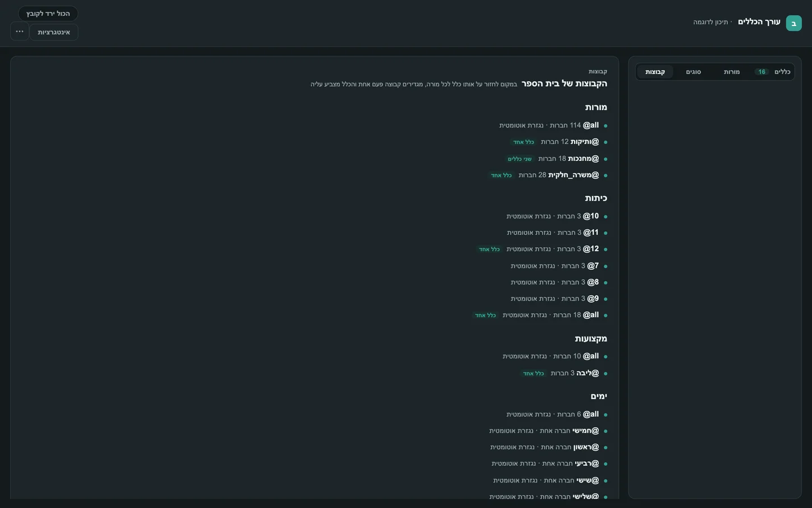
Task: Switch to the קבוצות tab
Action: (x=655, y=72)
